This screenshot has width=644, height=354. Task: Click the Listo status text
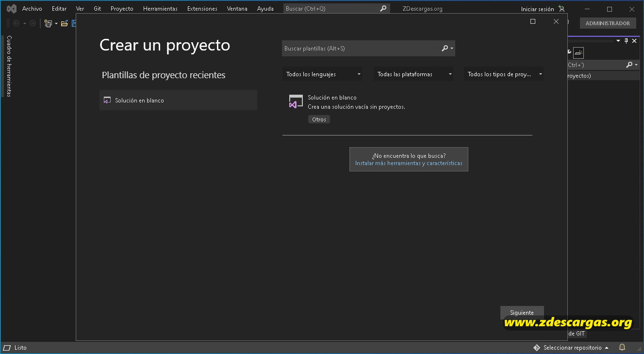tap(20, 348)
